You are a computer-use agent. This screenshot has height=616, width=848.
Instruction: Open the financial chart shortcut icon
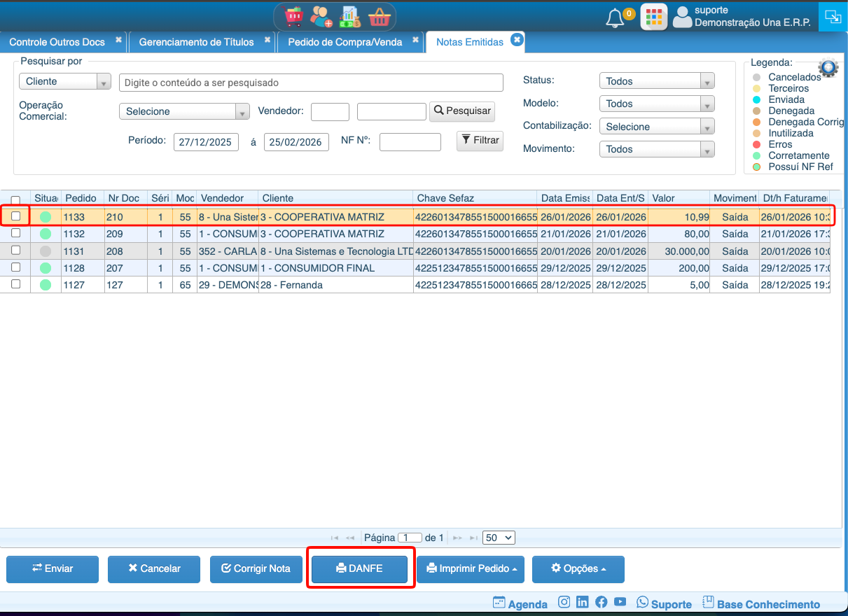(349, 16)
